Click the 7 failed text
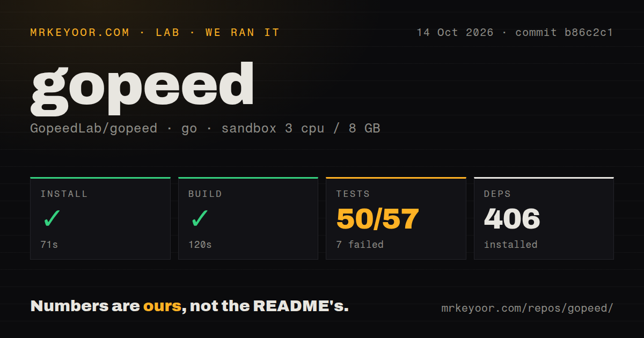 point(360,245)
